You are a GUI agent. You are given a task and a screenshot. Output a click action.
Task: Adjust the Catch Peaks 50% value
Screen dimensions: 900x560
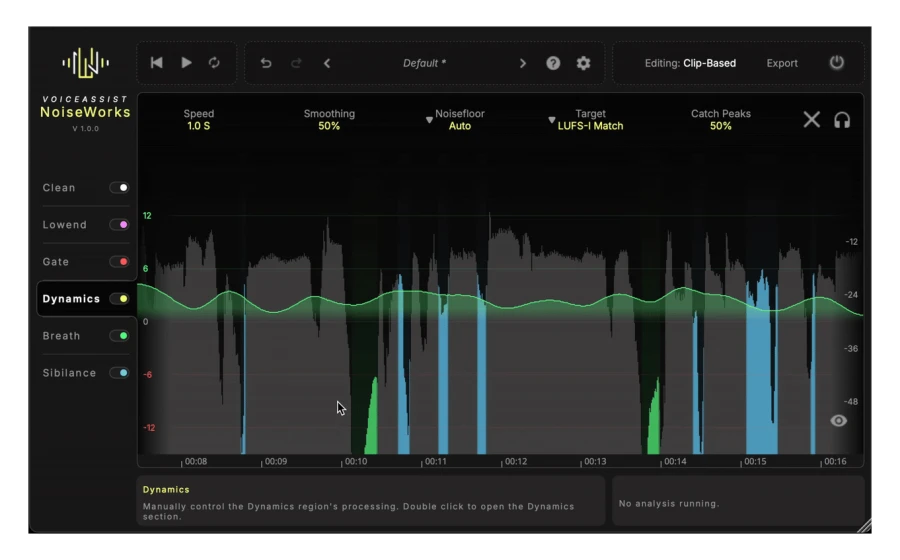coord(720,126)
